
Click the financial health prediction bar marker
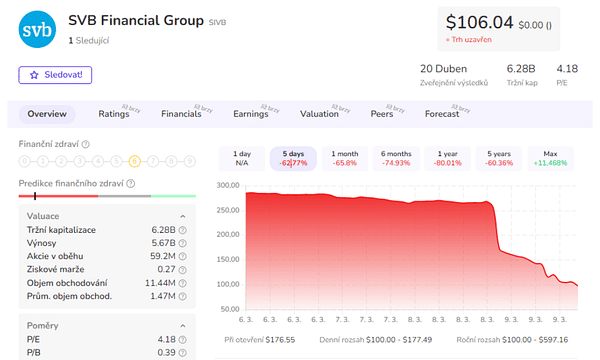pos(35,196)
